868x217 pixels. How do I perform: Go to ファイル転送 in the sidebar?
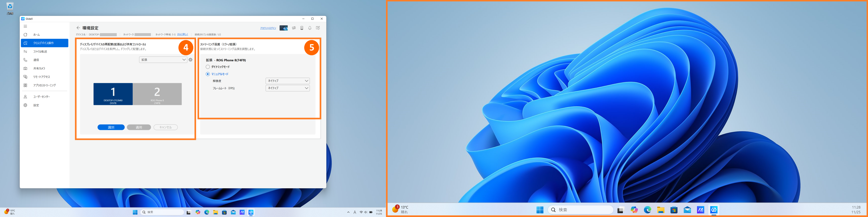[x=40, y=52]
